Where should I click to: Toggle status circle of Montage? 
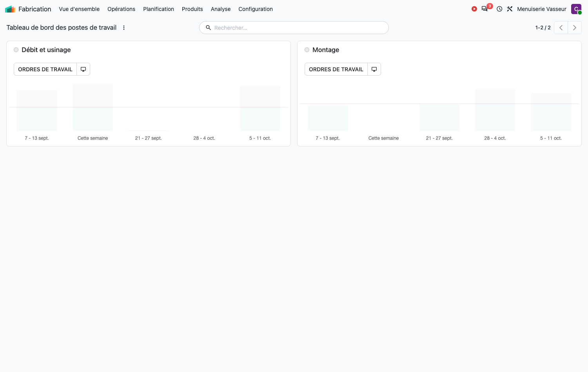pyautogui.click(x=307, y=50)
